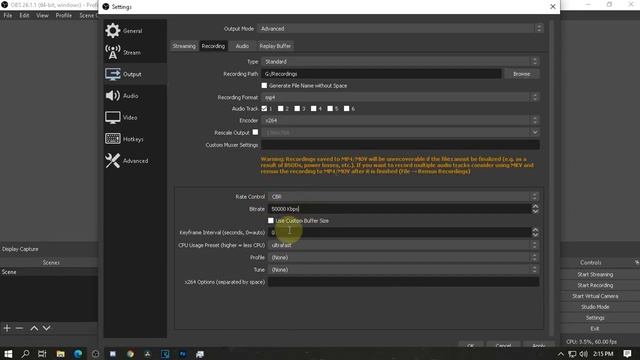Switch to Streaming tab

[184, 46]
